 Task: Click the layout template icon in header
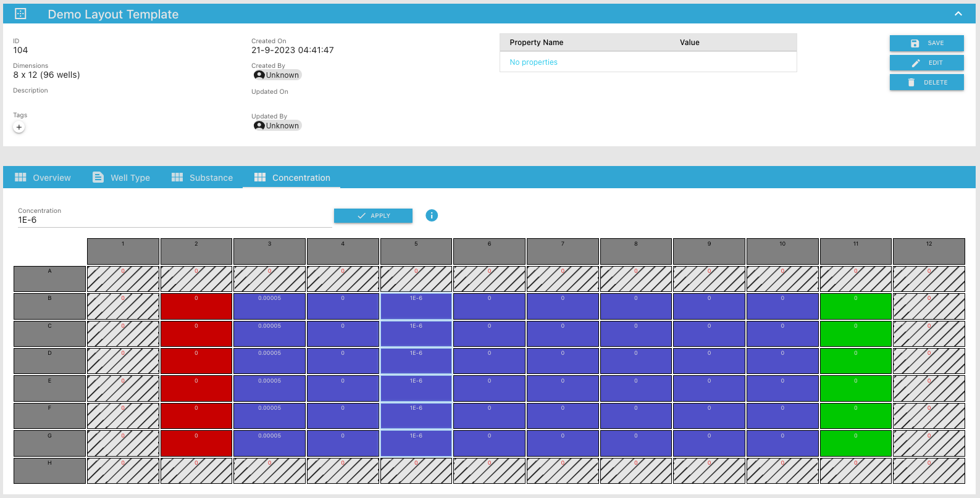(x=20, y=14)
